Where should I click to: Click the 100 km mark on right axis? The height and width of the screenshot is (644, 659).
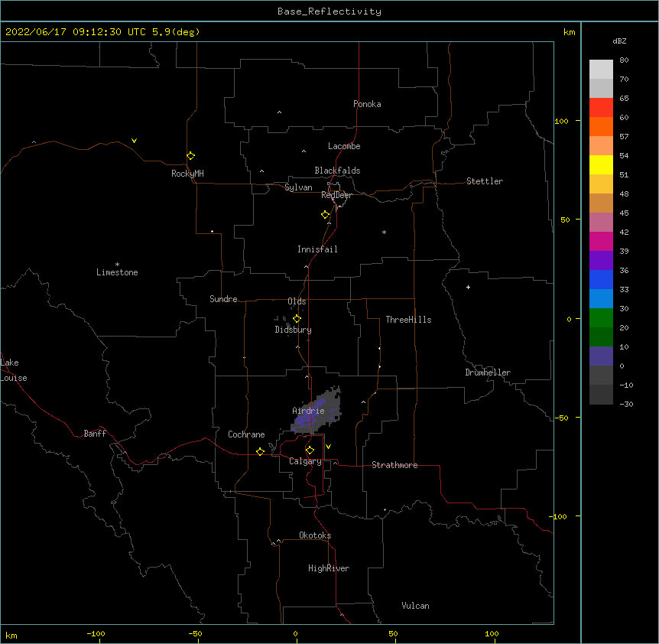pos(561,121)
